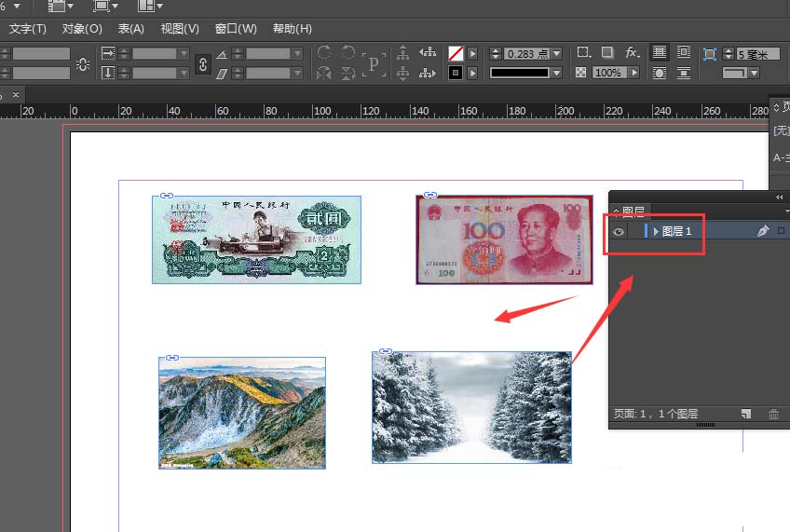
Task: Select the previous object icon
Action: [428, 52]
